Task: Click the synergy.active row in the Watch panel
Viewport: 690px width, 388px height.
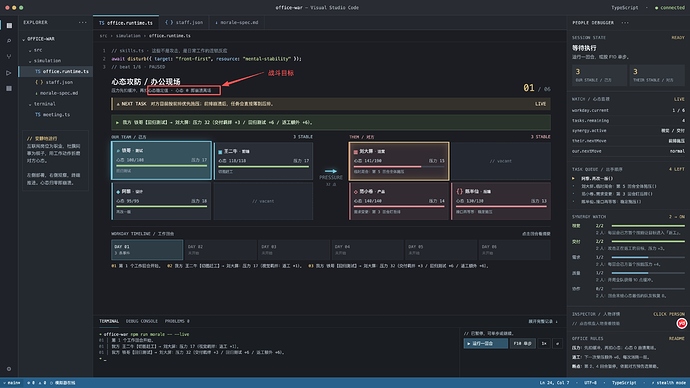Action: [628, 131]
